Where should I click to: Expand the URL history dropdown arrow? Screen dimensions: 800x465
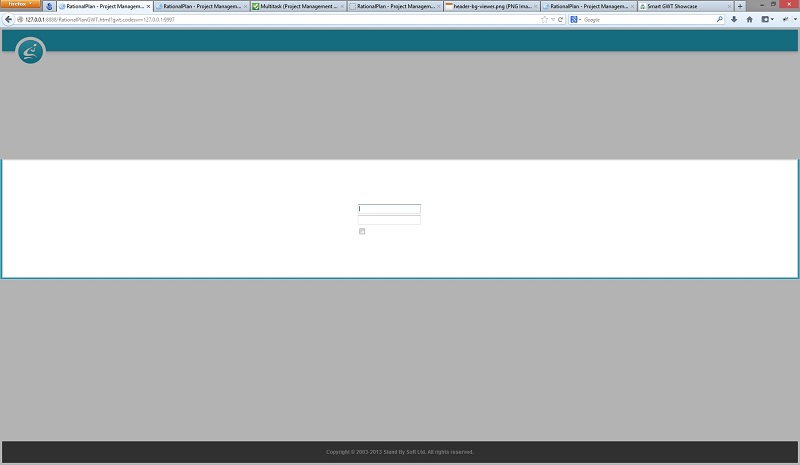pos(553,19)
